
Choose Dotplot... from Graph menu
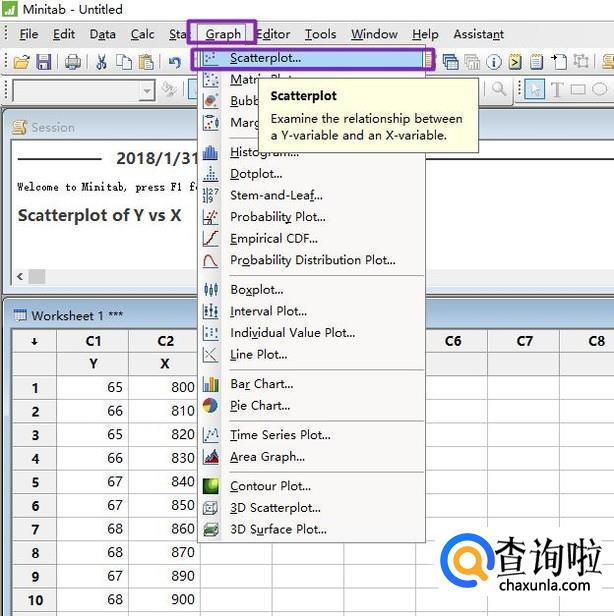pyautogui.click(x=313, y=174)
